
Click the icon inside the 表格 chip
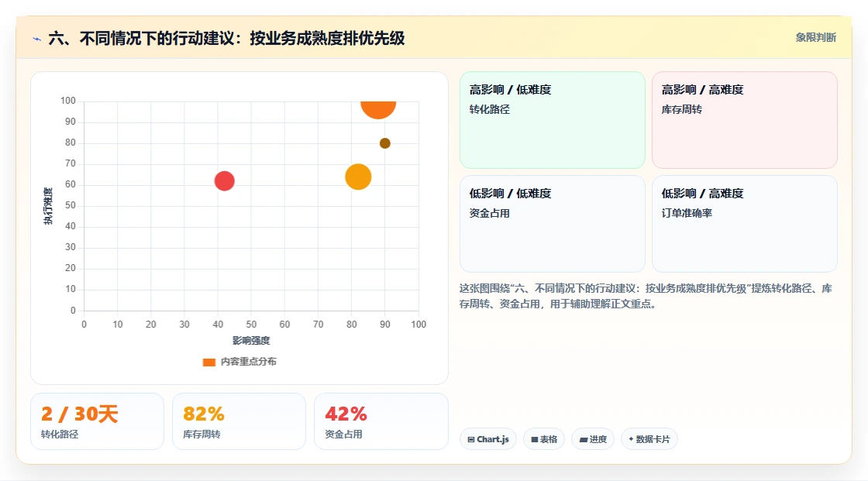point(535,439)
